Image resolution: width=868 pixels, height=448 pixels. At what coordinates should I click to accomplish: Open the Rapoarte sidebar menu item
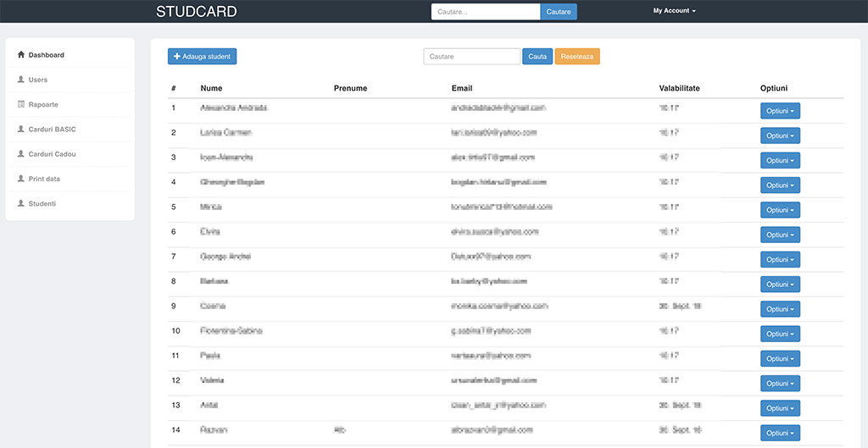[x=43, y=105]
